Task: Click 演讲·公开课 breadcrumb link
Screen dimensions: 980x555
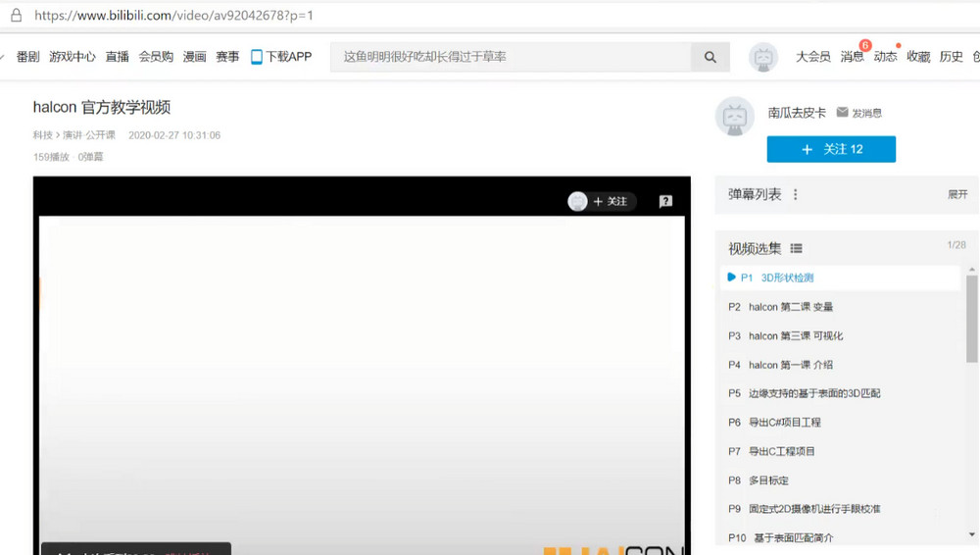Action: coord(89,135)
